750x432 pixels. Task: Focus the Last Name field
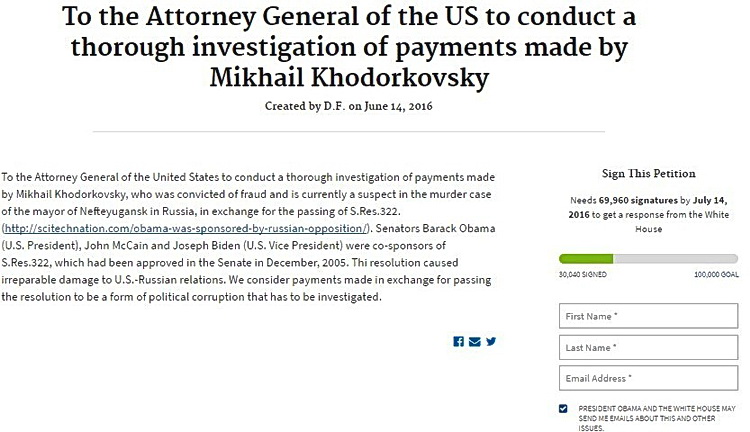point(648,347)
